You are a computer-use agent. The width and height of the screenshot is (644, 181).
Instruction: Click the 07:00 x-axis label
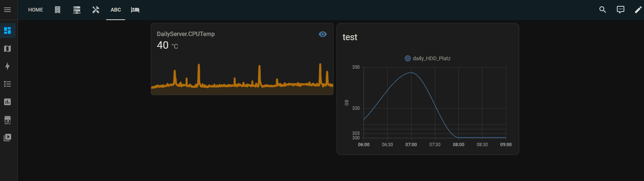click(x=411, y=145)
